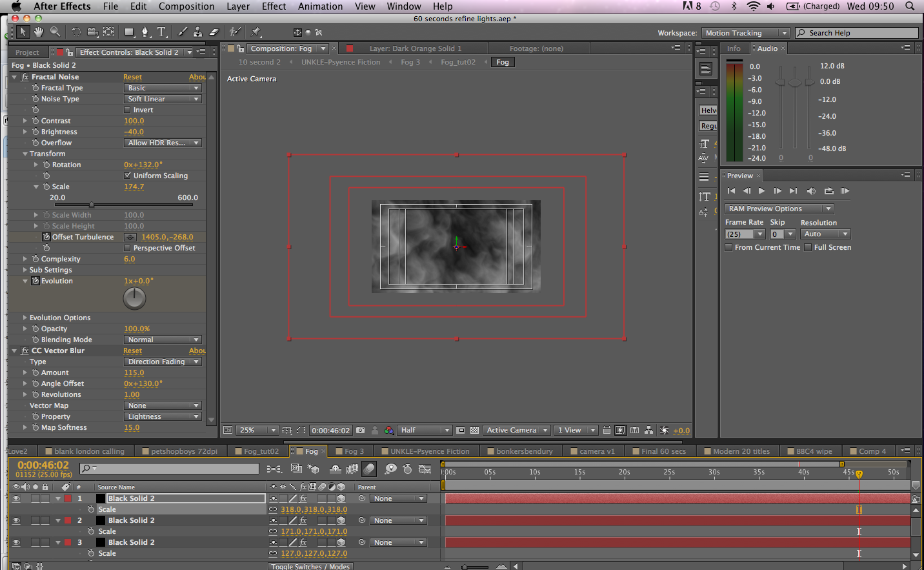
Task: Open the Animation menu
Action: pyautogui.click(x=321, y=6)
